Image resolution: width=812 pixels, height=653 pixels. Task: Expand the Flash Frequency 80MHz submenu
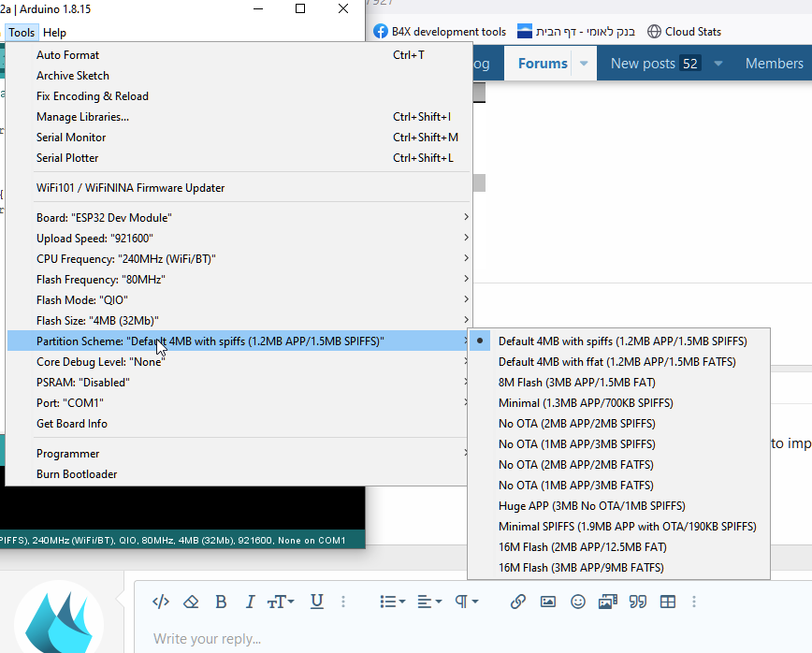(239, 280)
